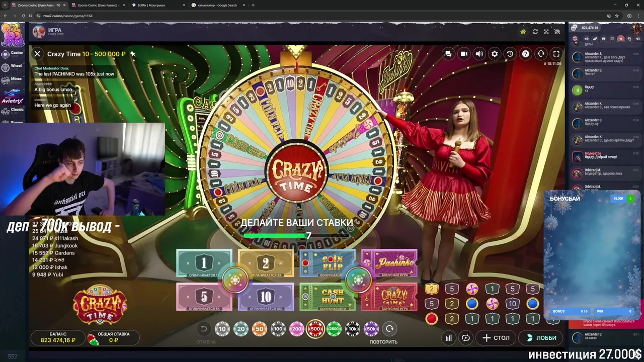Mute the game sound speaker icon
This screenshot has height=362, width=644.
(479, 54)
